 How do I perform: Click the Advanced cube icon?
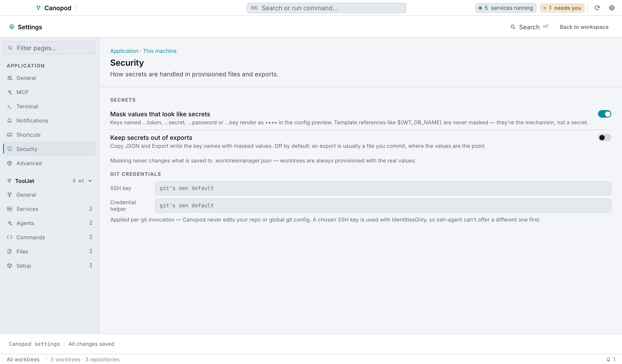10,163
